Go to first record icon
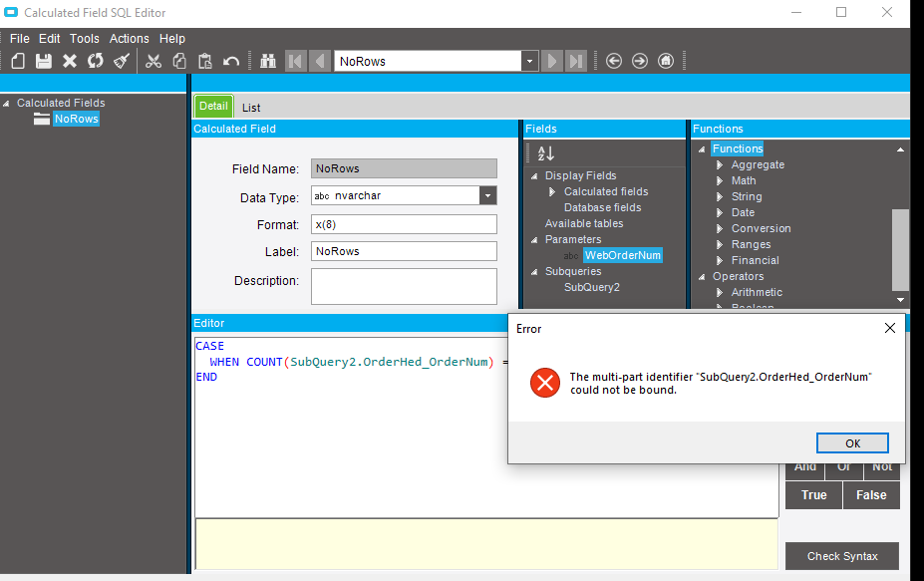The image size is (924, 581). (296, 61)
